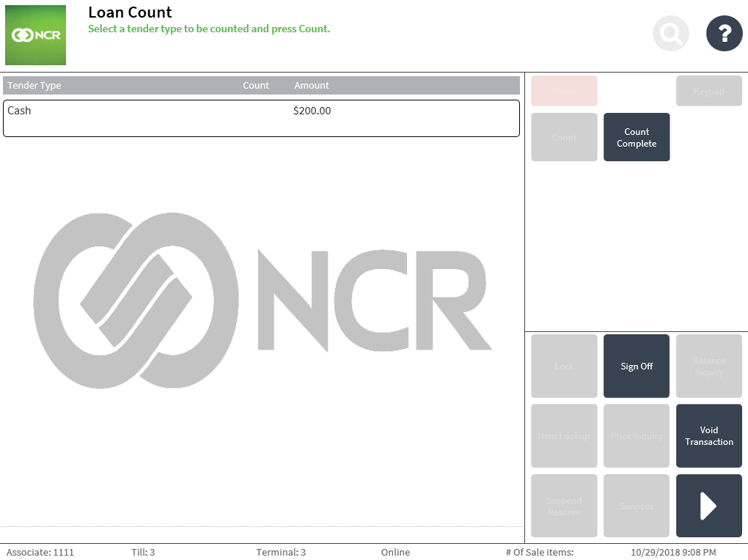Image resolution: width=748 pixels, height=560 pixels.
Task: Click the pink Back button
Action: 564,91
